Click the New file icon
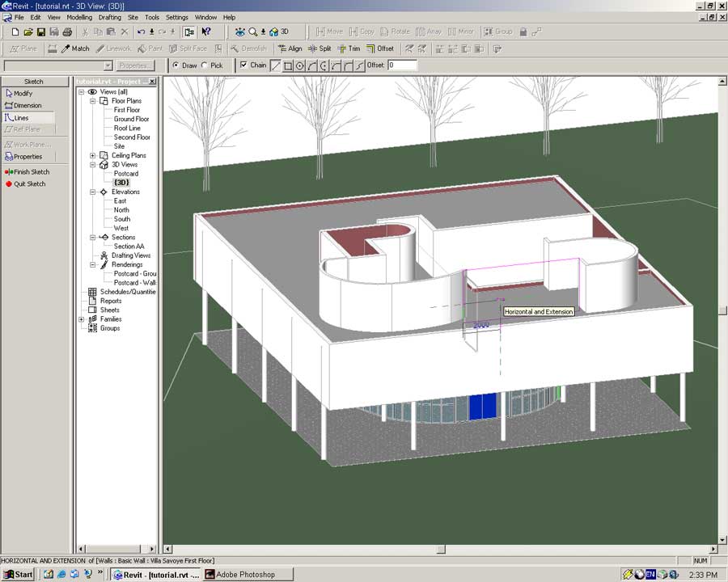The image size is (728, 582). coord(15,32)
